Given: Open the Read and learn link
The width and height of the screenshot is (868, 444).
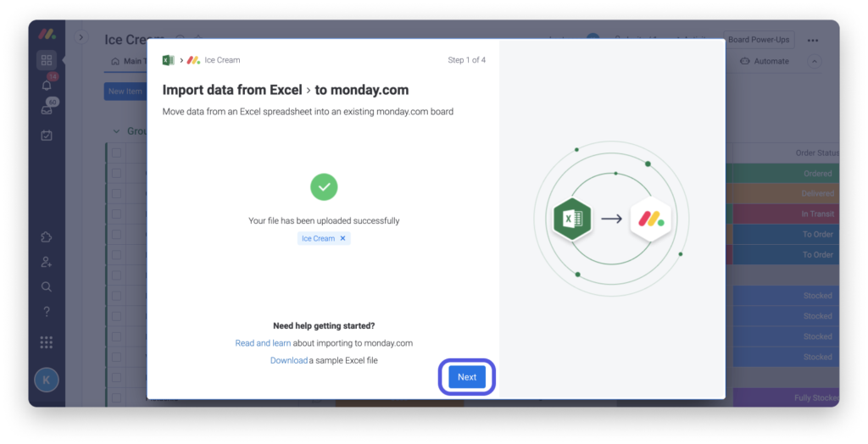Looking at the screenshot, I should [263, 343].
